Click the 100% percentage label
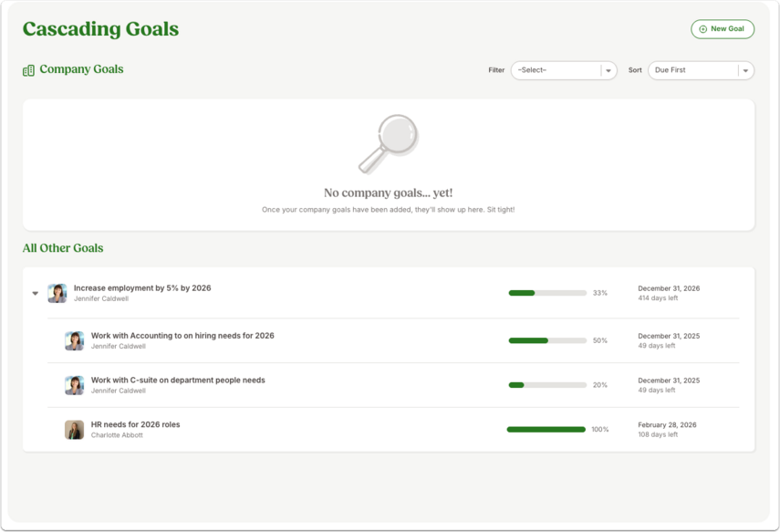780x532 pixels. [x=600, y=430]
